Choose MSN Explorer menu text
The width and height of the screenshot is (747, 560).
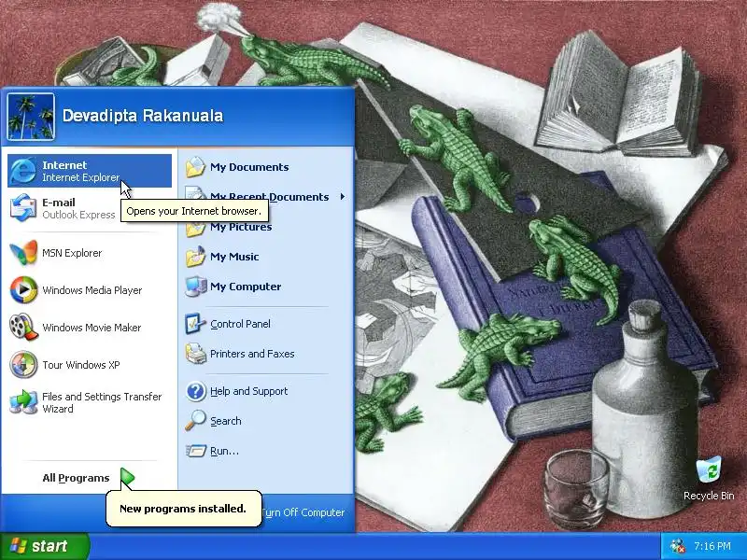click(72, 253)
